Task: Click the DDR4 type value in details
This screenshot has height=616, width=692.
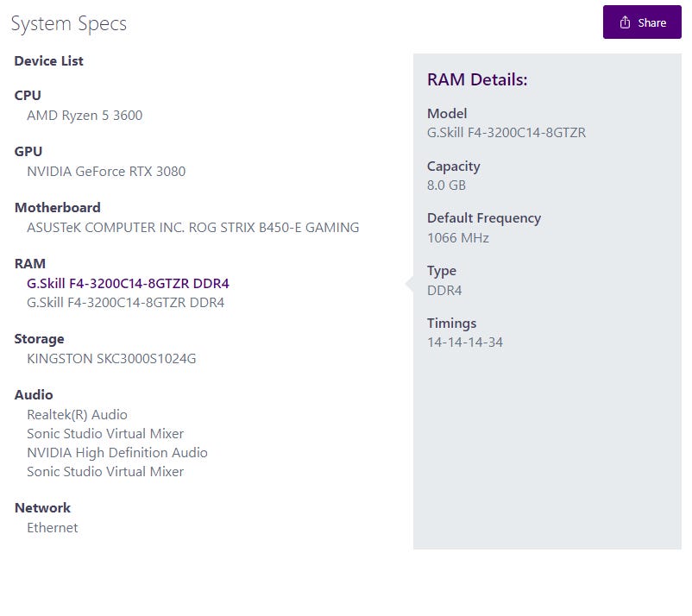Action: (x=444, y=291)
